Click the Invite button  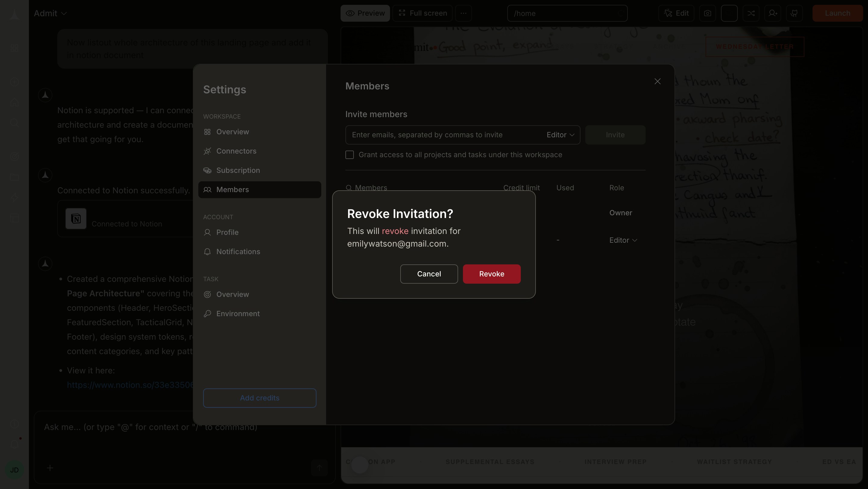[x=615, y=135]
